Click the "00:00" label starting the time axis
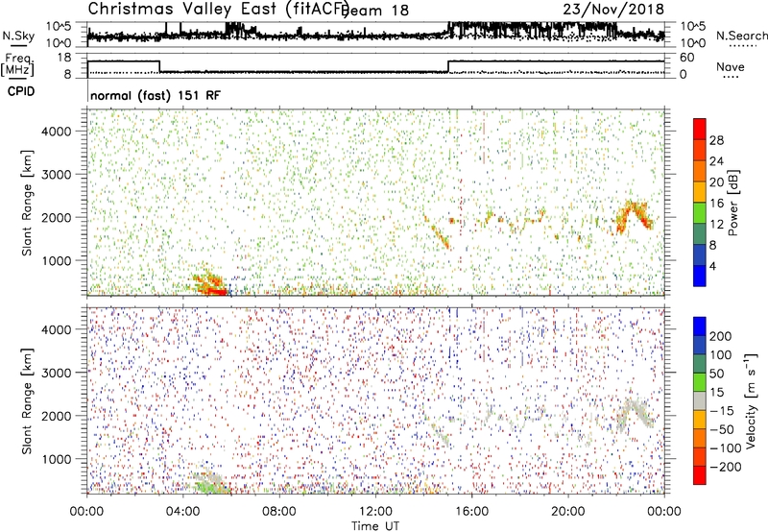768x532 pixels. click(x=87, y=512)
